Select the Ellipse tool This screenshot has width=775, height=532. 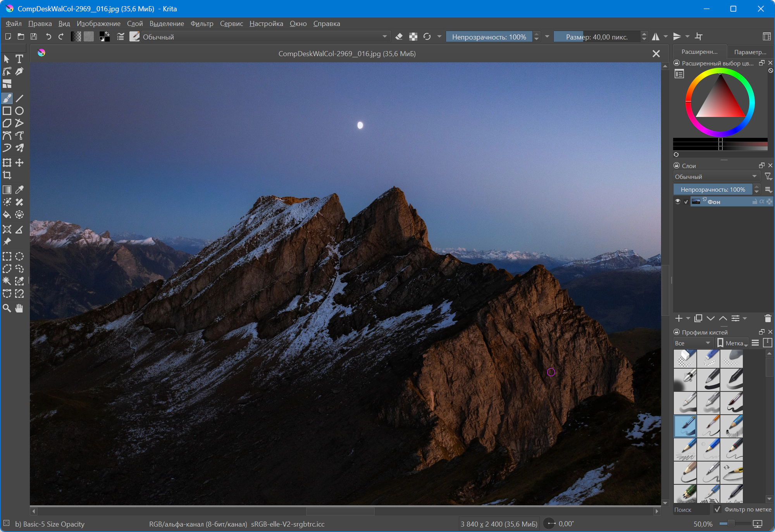19,111
